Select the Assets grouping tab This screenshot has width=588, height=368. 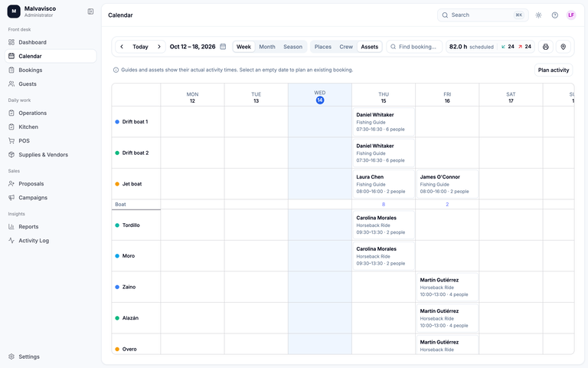click(x=369, y=47)
